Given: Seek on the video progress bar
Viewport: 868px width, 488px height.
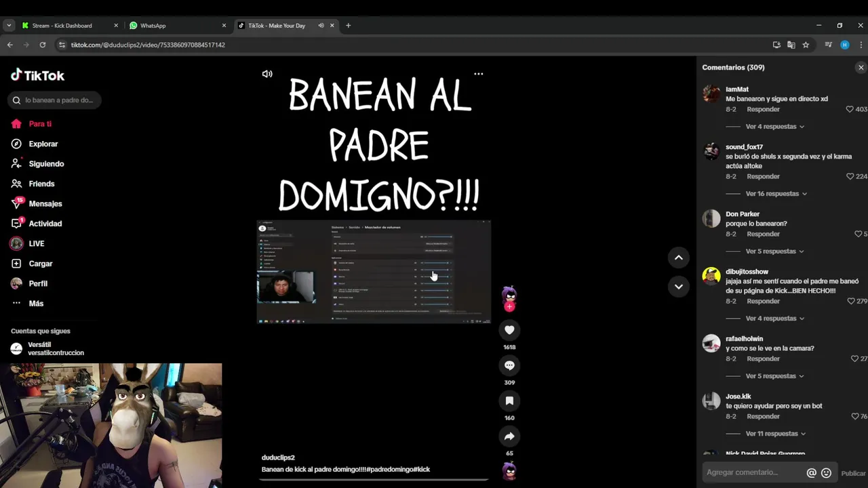Looking at the screenshot, I should click(374, 480).
